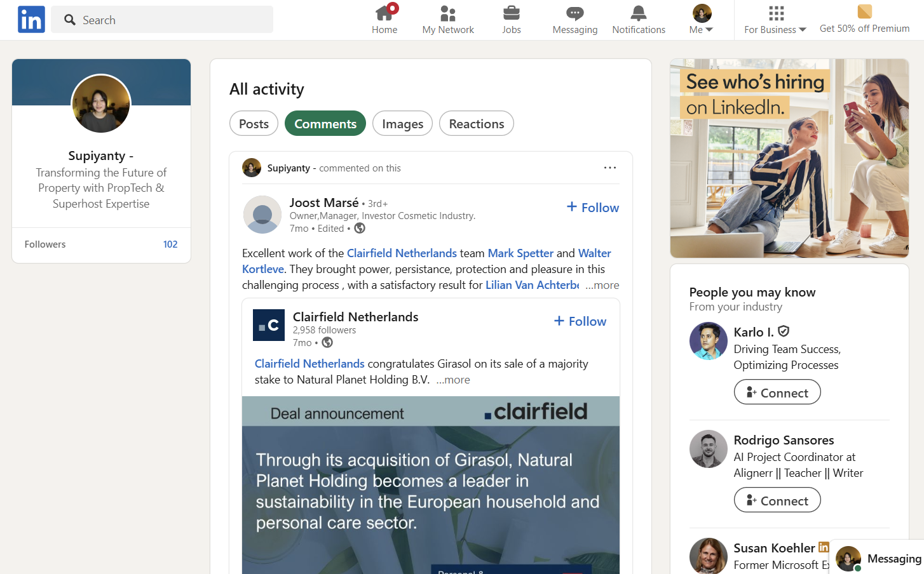This screenshot has height=574, width=924.
Task: Open the Lilian Van Achterberg mention
Action: [533, 285]
